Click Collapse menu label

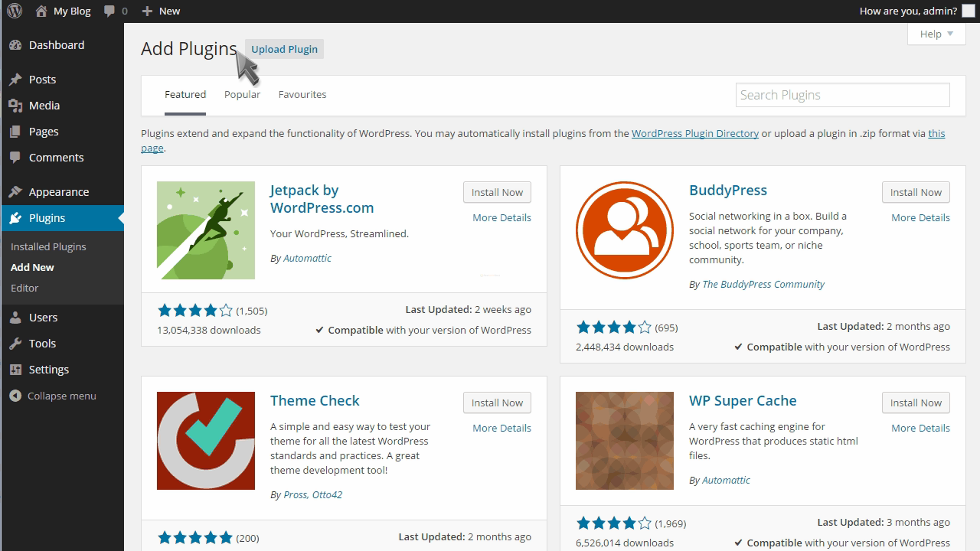62,396
